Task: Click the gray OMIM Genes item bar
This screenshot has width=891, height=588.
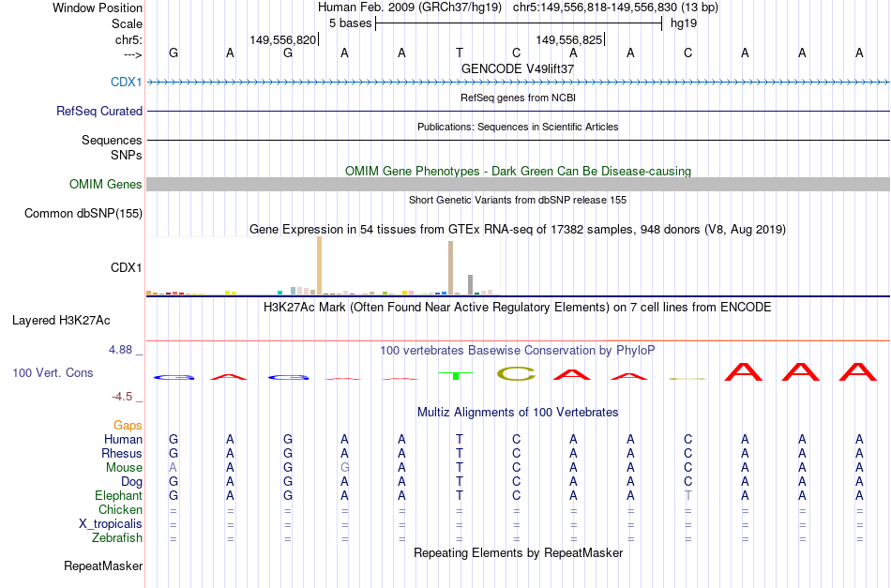Action: pyautogui.click(x=518, y=184)
